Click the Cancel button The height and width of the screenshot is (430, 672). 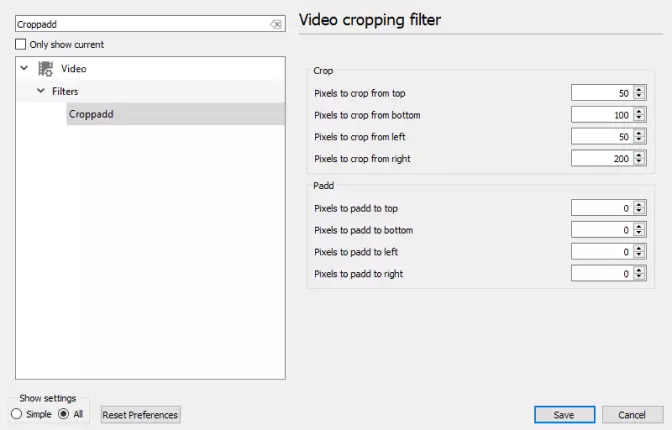coord(632,415)
